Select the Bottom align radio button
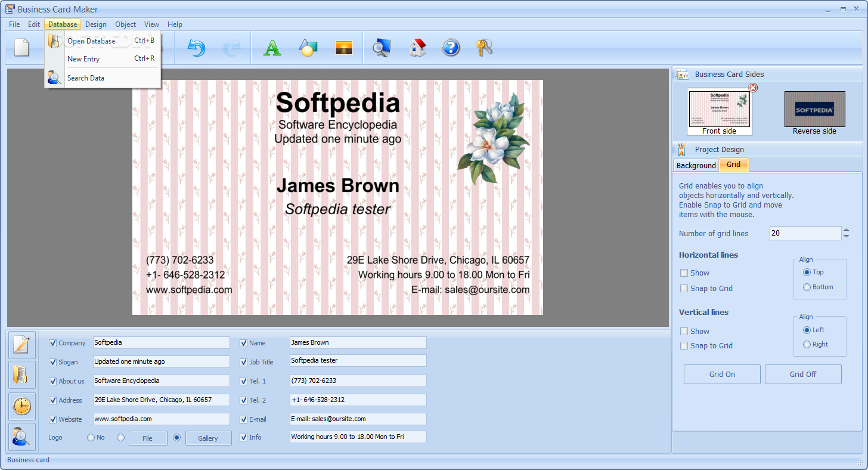This screenshot has width=868, height=470. coord(807,287)
